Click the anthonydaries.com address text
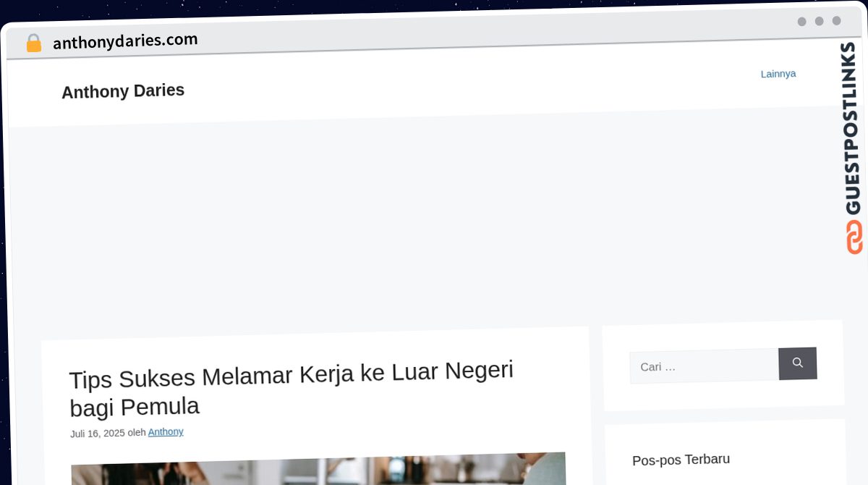Screen dimensions: 868x485 click(x=125, y=41)
